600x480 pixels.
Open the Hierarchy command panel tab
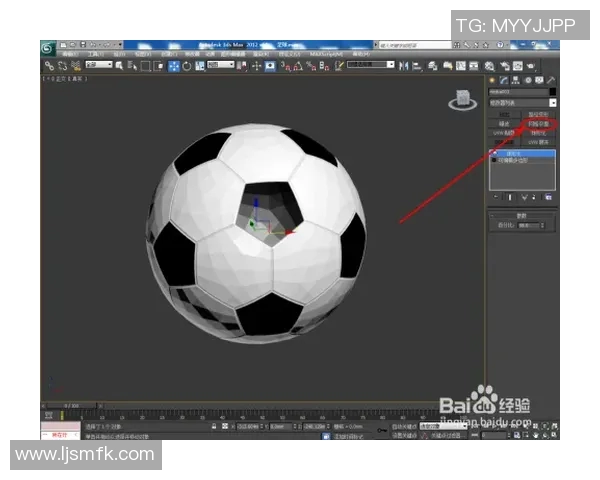pos(516,80)
